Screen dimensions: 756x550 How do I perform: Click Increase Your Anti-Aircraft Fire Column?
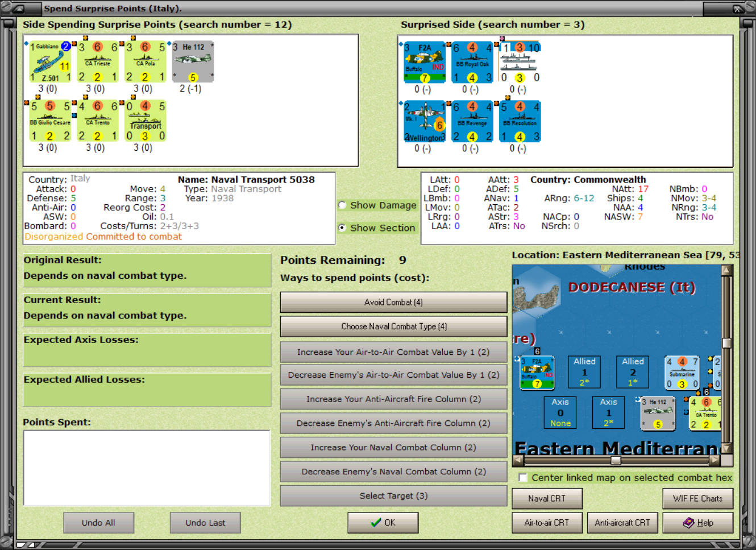point(393,399)
